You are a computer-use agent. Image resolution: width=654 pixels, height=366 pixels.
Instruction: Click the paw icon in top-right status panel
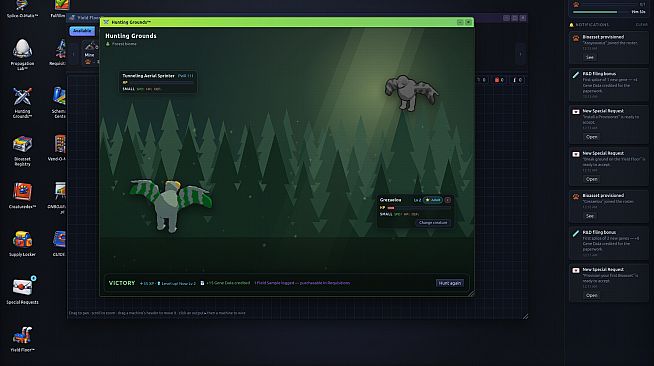[x=576, y=5]
